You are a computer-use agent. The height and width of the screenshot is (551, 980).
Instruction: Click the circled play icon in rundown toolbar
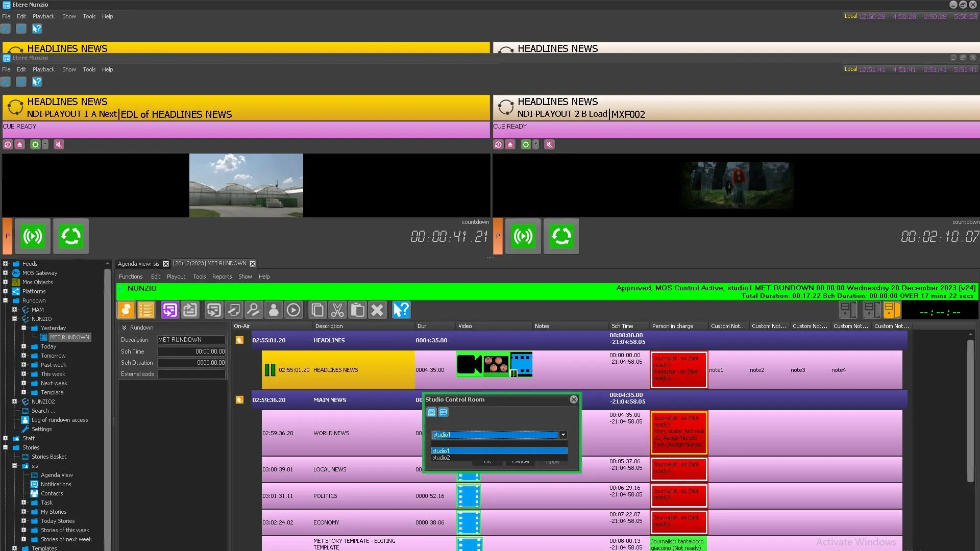(x=293, y=310)
